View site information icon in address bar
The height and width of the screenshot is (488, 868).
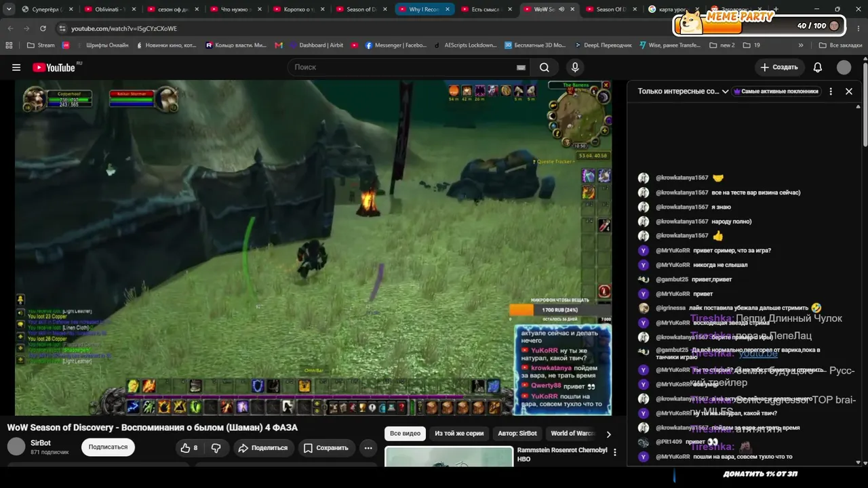(x=62, y=28)
